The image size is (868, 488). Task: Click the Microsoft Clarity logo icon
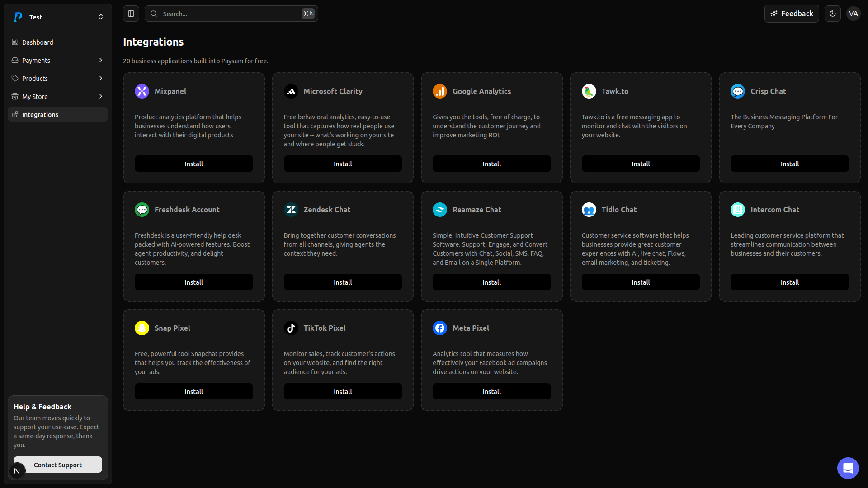point(291,91)
